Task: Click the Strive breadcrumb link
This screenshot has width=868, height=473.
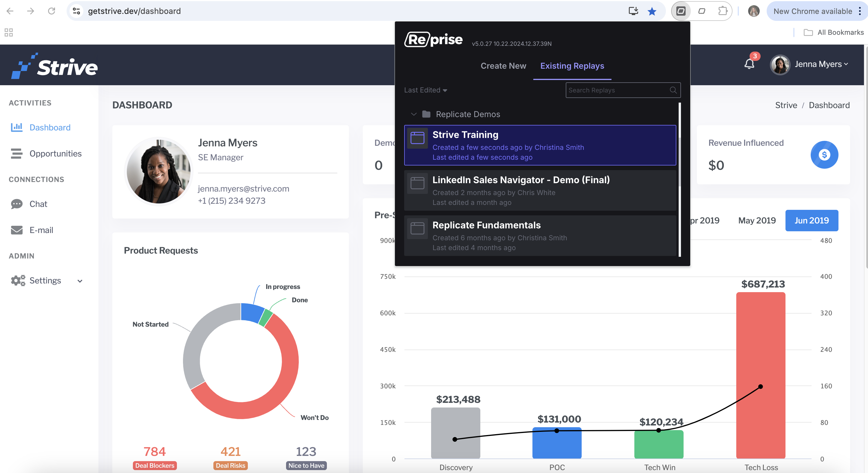Action: click(786, 105)
